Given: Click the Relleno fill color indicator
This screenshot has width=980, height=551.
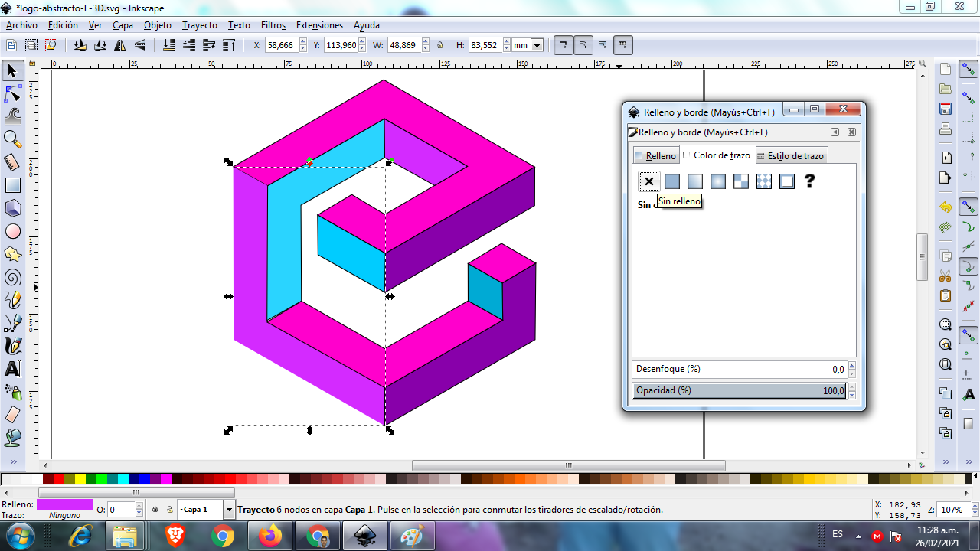Looking at the screenshot, I should [65, 504].
